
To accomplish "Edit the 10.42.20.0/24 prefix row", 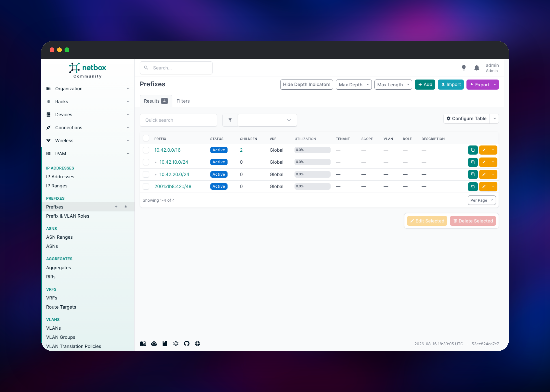I will [x=484, y=174].
